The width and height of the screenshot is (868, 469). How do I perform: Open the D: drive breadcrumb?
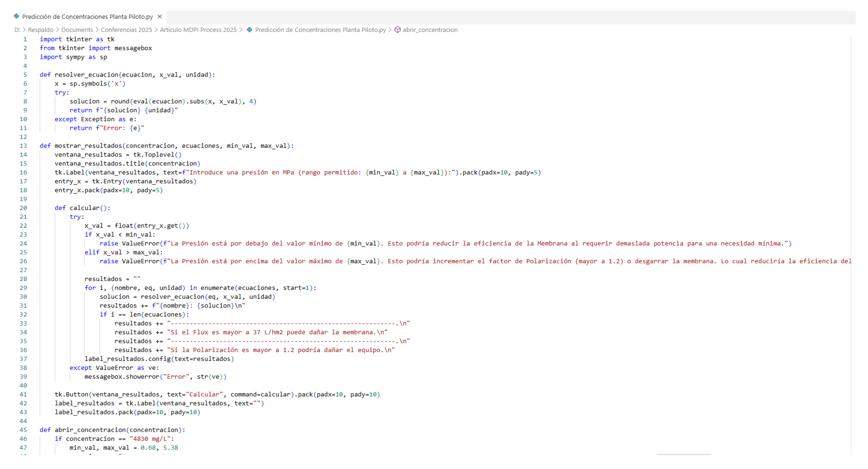coord(17,30)
